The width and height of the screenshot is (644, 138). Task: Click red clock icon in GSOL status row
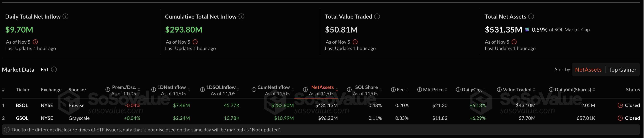(620, 118)
